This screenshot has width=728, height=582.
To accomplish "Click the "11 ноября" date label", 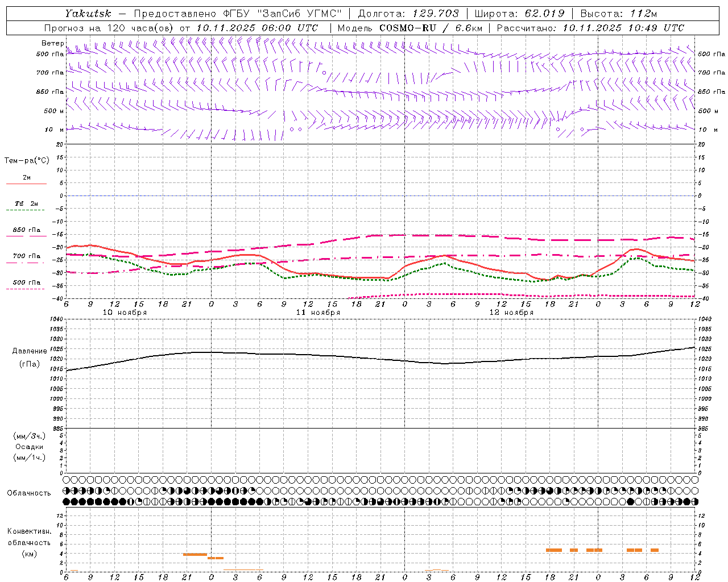I will (318, 313).
